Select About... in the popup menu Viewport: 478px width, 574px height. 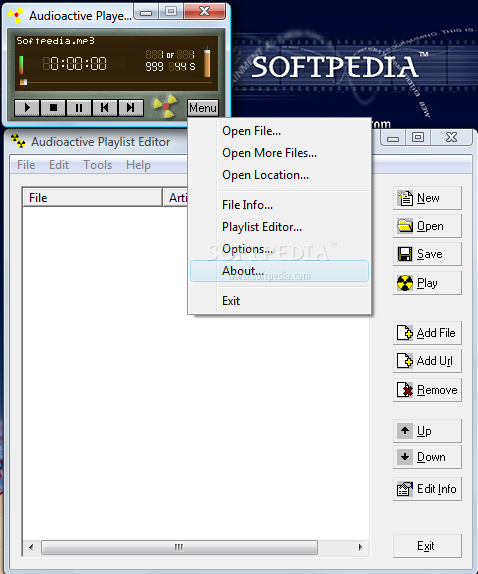(279, 271)
